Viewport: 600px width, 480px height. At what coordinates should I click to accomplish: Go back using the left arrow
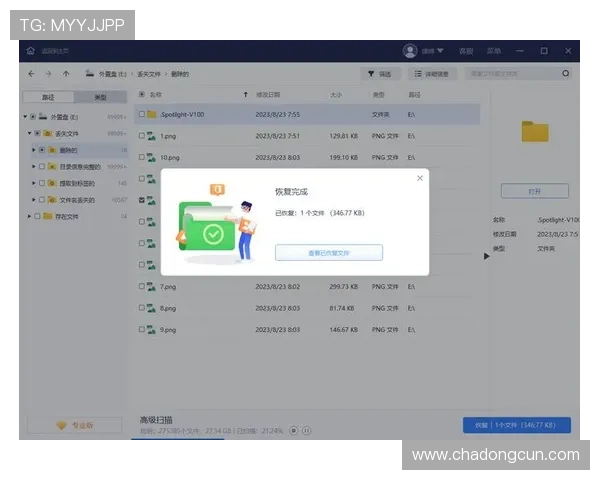(x=31, y=74)
